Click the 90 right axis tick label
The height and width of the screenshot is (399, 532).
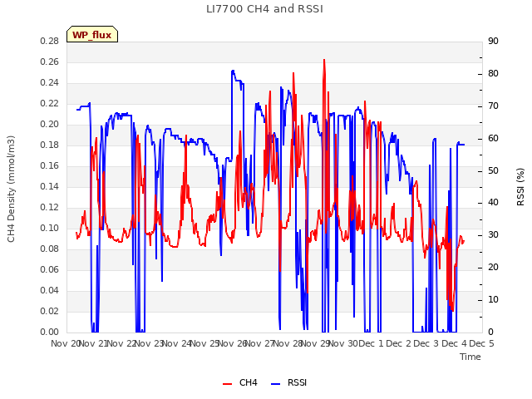click(493, 41)
